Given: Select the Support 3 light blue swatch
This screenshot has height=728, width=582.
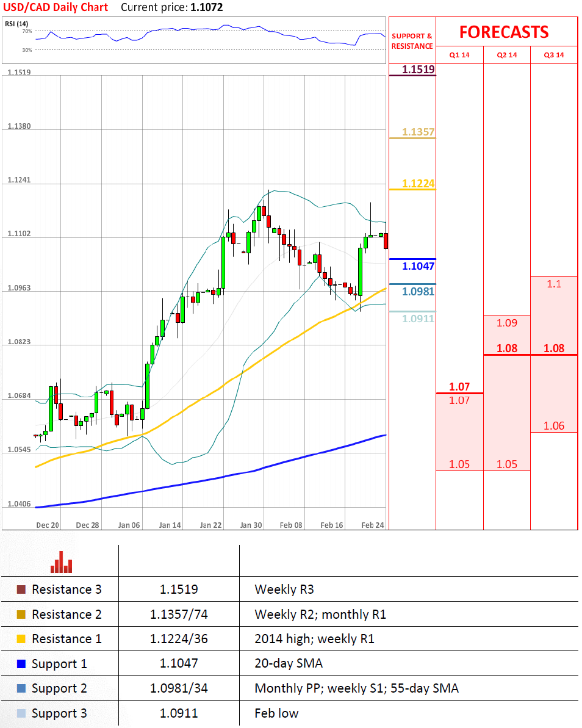Looking at the screenshot, I should (x=21, y=713).
